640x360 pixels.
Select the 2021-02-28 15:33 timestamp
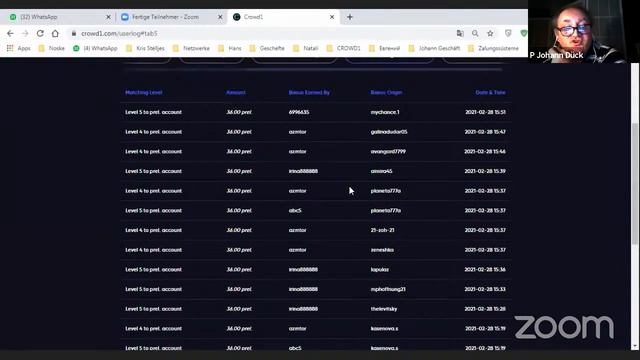pyautogui.click(x=485, y=289)
